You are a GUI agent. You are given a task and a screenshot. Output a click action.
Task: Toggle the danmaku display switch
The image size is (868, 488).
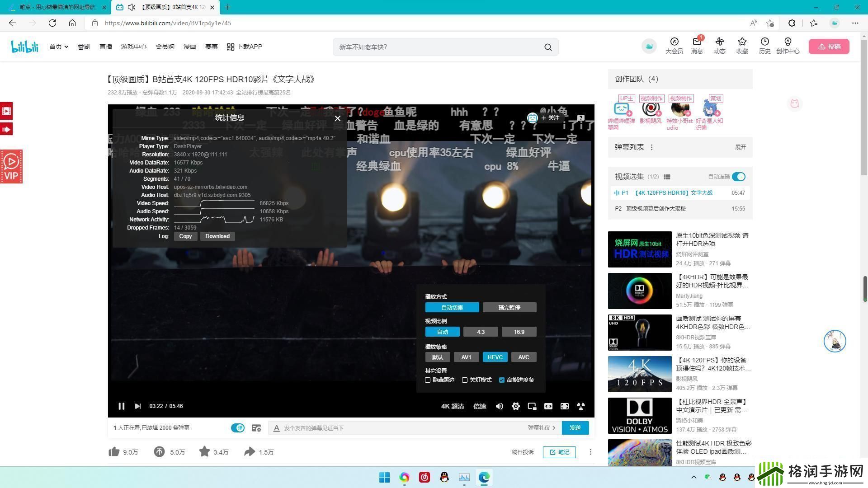coord(237,428)
